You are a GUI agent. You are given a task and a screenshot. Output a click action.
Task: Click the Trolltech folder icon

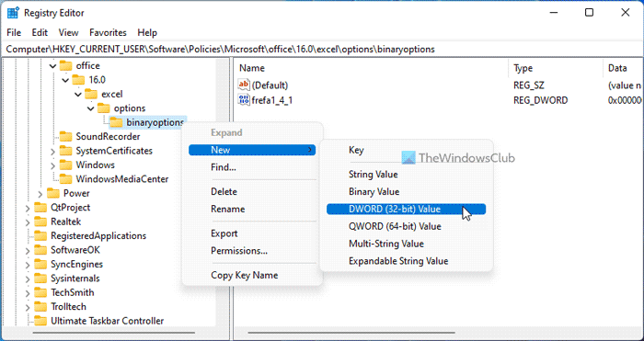coord(40,306)
